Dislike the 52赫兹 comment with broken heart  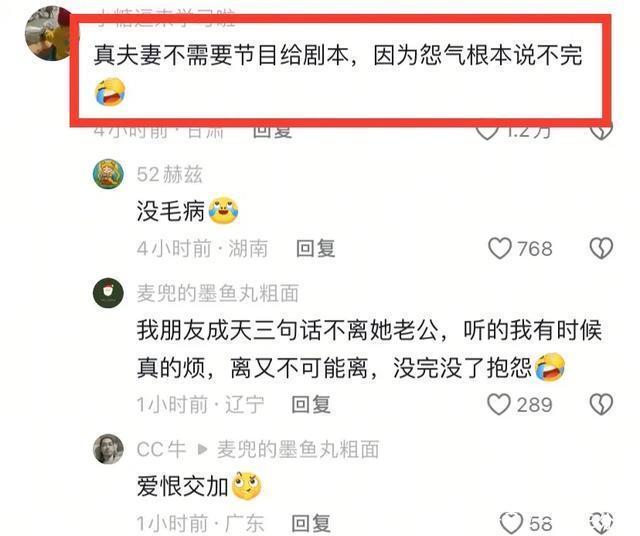(601, 248)
